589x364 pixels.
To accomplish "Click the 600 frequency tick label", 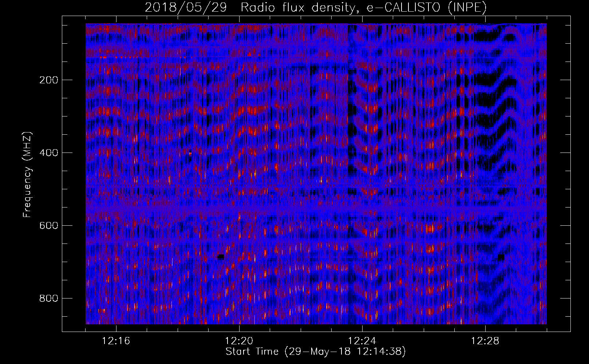I will [x=49, y=226].
